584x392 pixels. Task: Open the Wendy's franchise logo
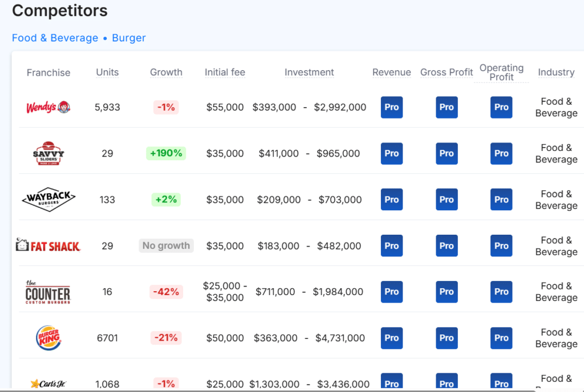(x=48, y=107)
